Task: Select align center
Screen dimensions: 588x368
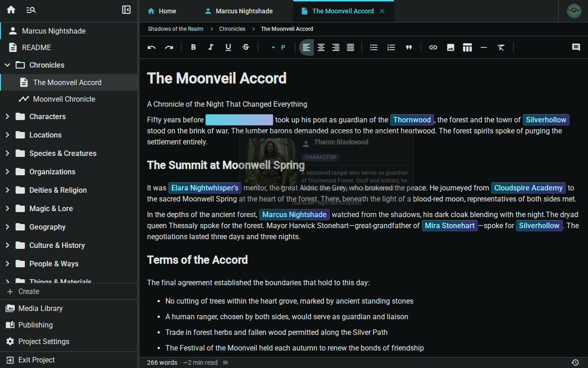Action: tap(321, 47)
